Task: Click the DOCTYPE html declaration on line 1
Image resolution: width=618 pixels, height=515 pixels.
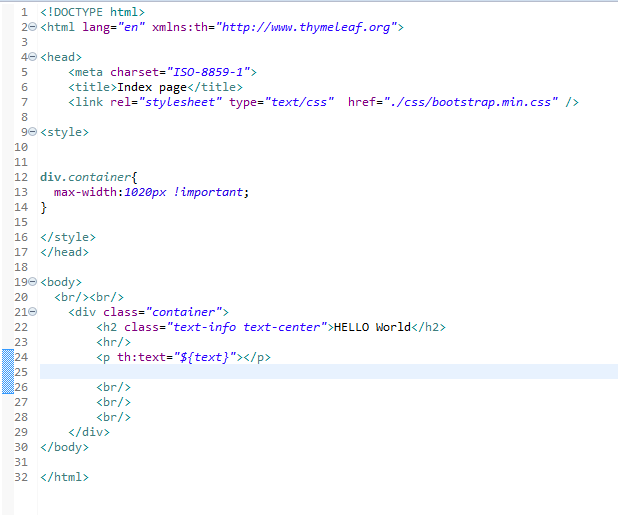Action: pyautogui.click(x=92, y=12)
